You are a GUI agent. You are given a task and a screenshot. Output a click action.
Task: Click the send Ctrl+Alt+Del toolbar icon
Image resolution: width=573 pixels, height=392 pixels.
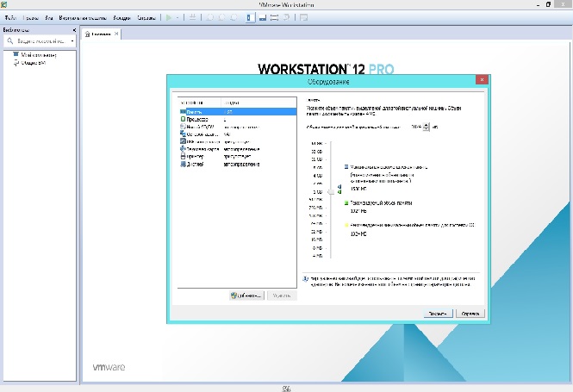tap(192, 17)
